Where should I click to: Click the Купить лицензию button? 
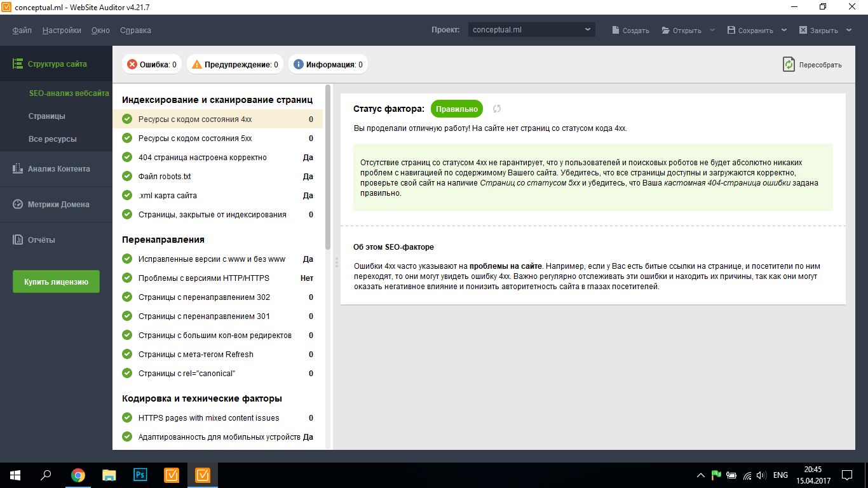click(56, 281)
